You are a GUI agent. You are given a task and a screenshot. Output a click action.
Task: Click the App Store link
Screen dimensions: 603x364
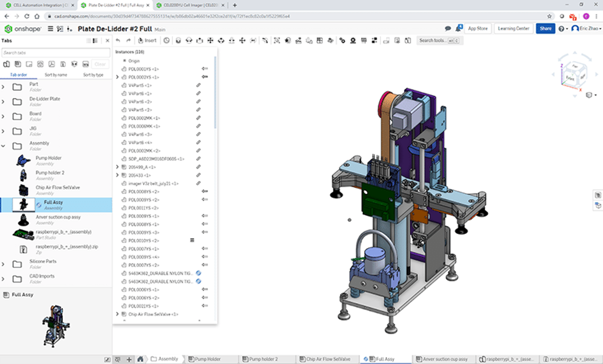(478, 28)
